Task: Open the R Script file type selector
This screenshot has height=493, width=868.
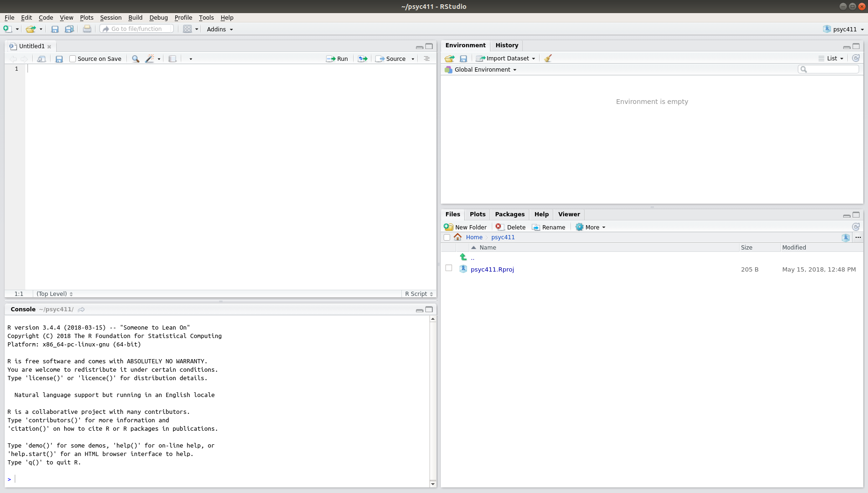Action: (419, 294)
